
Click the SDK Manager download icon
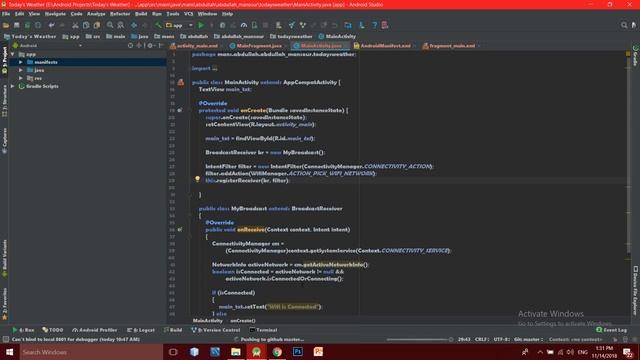tap(362, 25)
